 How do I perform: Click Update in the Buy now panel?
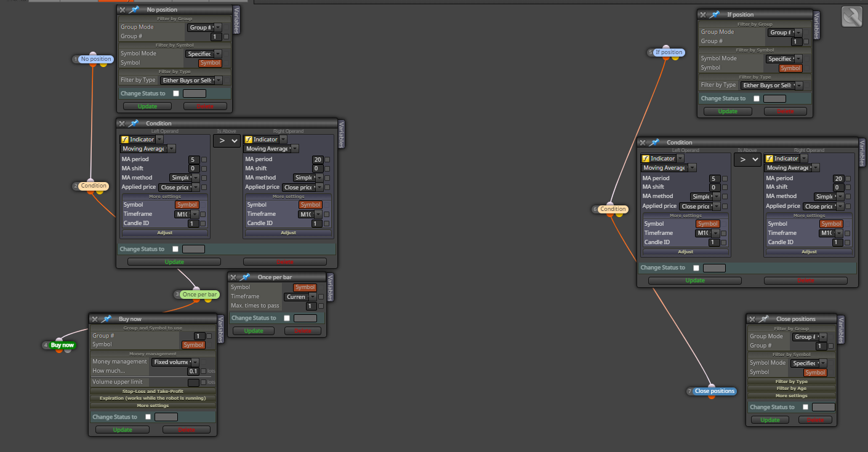[123, 430]
